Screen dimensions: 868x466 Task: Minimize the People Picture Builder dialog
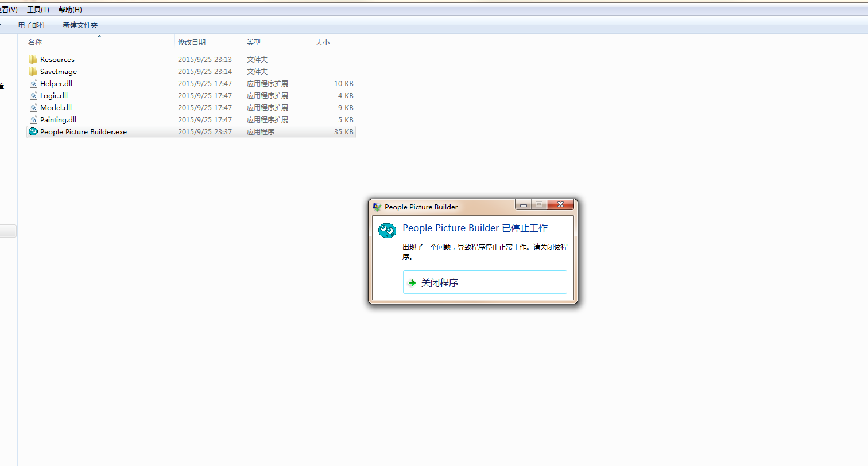pos(524,205)
